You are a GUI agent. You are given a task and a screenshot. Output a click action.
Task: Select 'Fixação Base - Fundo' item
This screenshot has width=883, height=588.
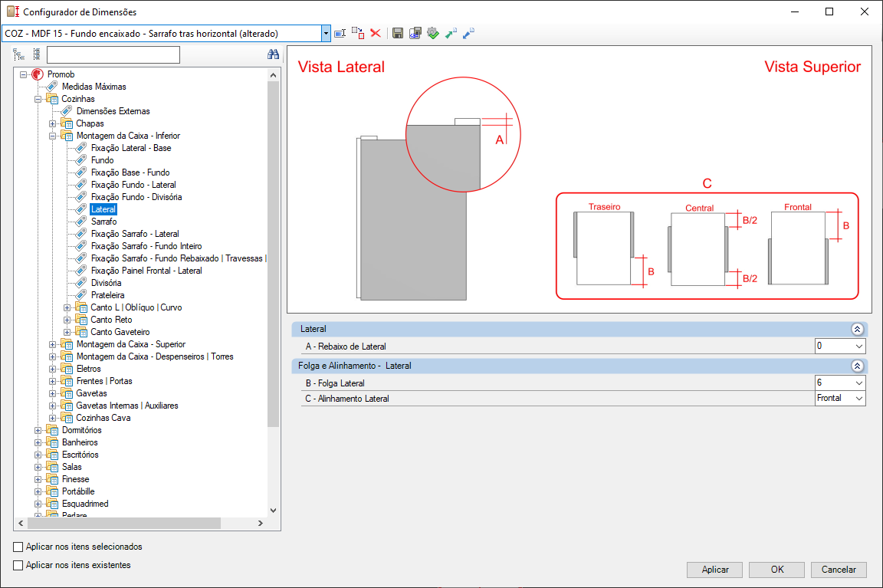(x=130, y=173)
